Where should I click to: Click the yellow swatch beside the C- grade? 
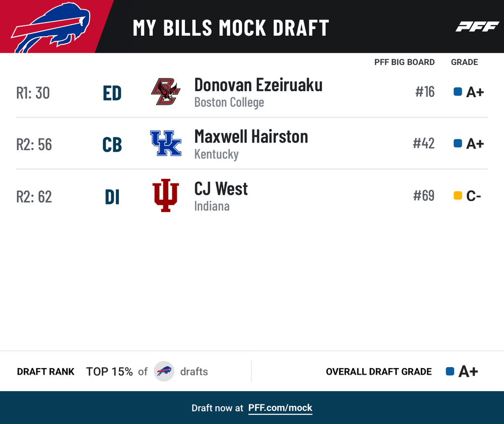[x=458, y=195]
